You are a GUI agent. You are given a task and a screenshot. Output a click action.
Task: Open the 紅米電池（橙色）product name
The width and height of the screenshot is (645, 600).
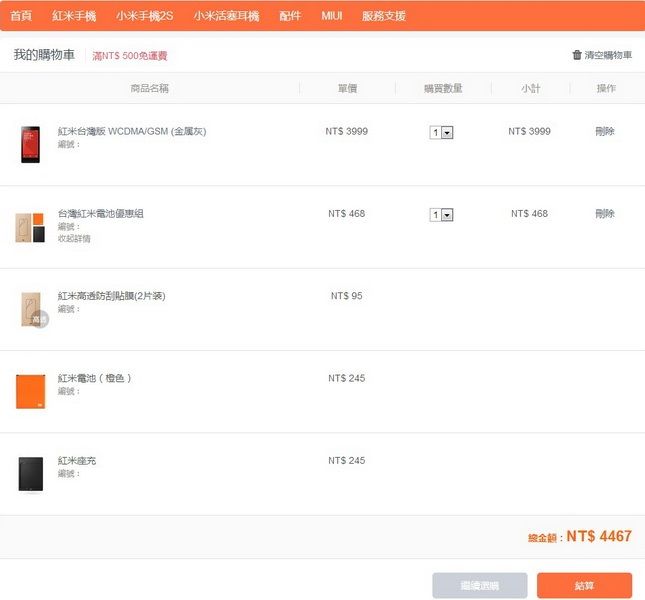[95, 378]
